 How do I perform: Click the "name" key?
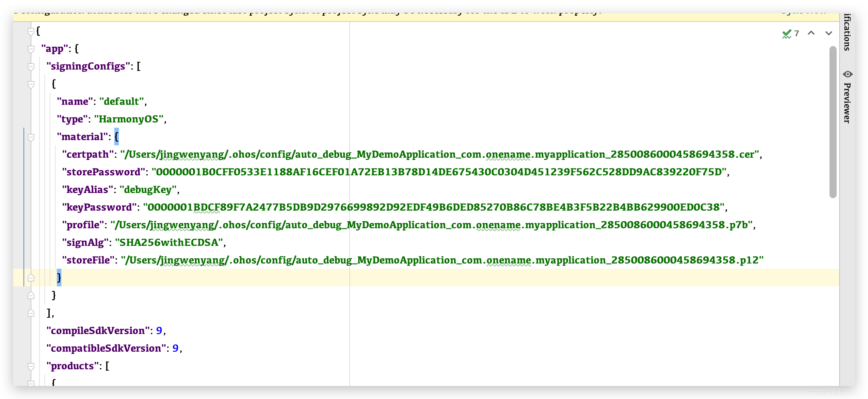(x=75, y=102)
